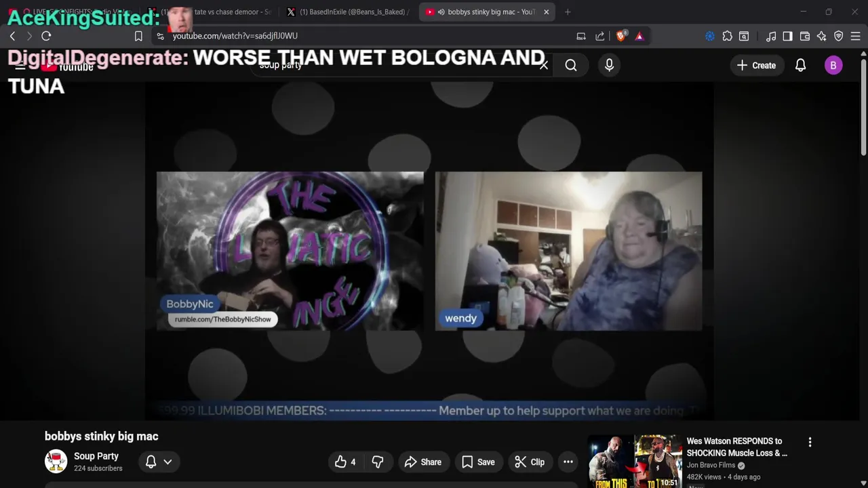The height and width of the screenshot is (488, 868).
Task: Open the Jon Bravo Films channel
Action: [x=711, y=466]
